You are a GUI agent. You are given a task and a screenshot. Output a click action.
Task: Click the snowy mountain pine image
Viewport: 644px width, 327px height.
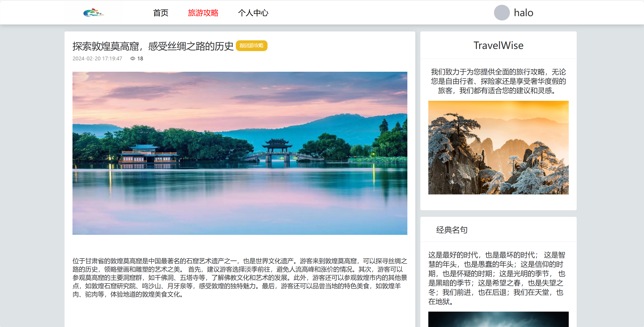[498, 147]
